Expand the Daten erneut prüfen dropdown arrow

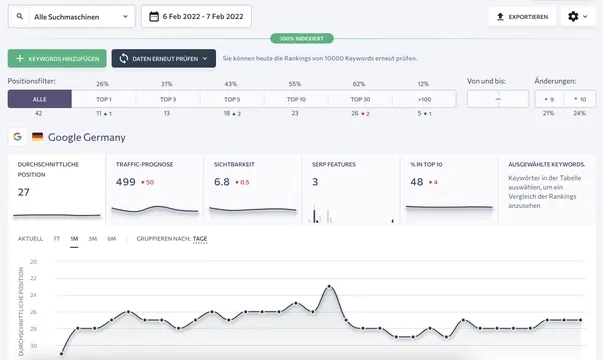coord(205,58)
